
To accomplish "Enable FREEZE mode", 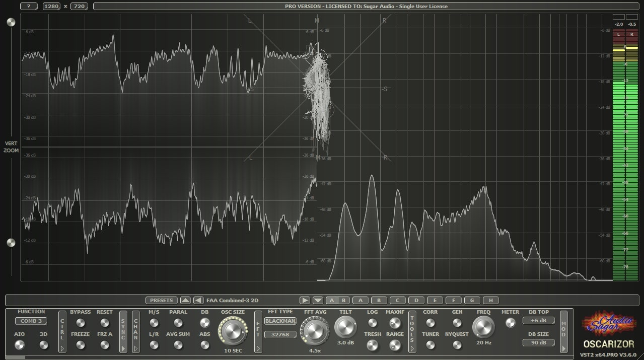I will click(x=80, y=345).
